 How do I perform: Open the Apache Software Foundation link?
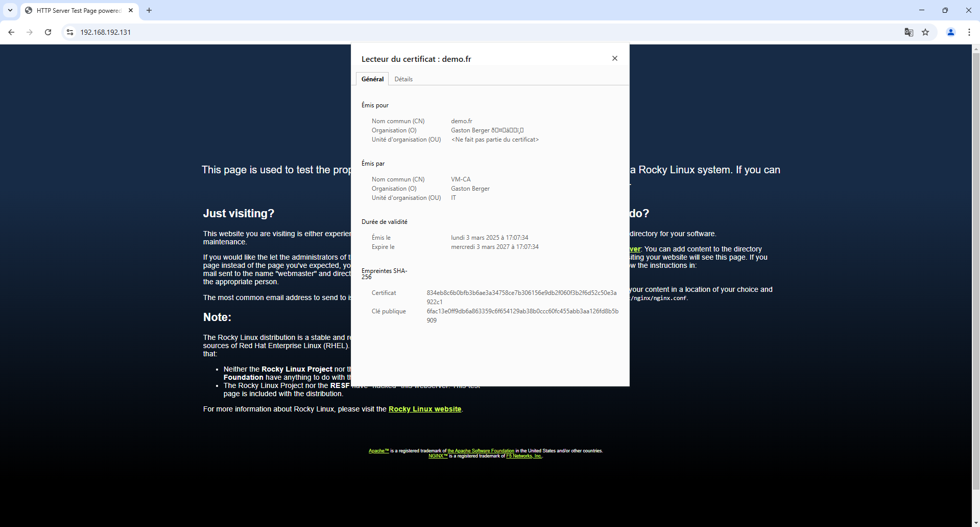point(481,451)
